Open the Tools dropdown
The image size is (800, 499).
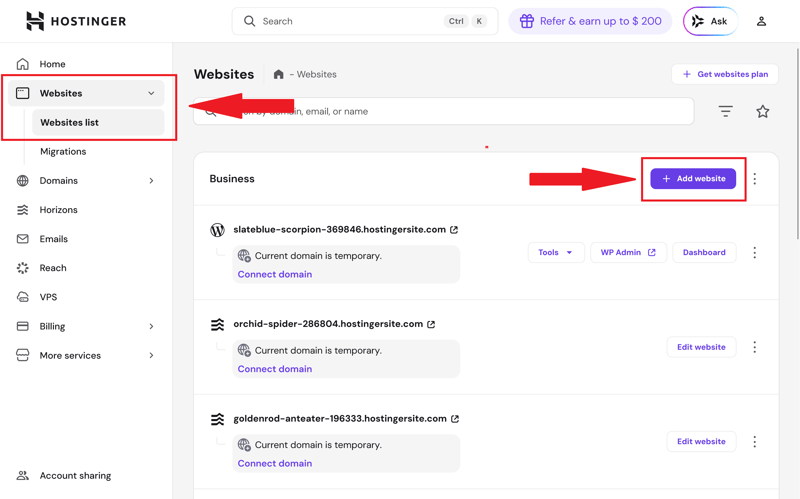pyautogui.click(x=555, y=253)
